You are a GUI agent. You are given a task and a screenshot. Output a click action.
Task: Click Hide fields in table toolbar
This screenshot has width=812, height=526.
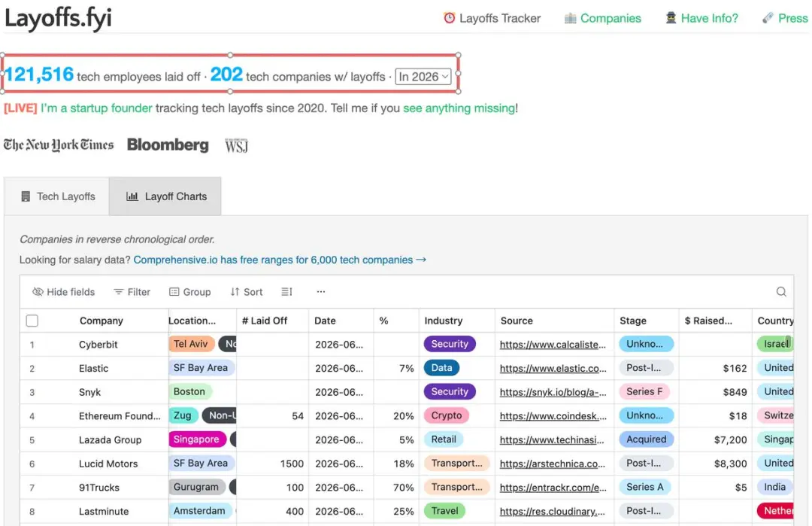63,292
